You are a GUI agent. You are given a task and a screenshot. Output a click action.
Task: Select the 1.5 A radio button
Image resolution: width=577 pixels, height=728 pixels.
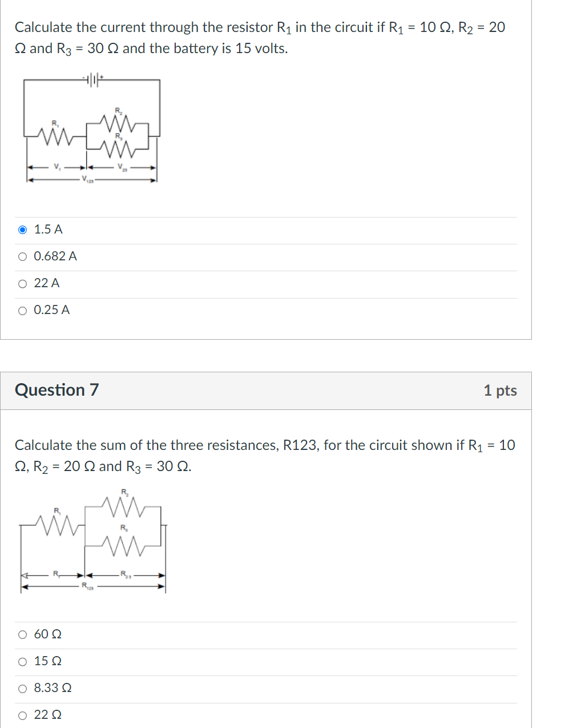click(x=23, y=230)
